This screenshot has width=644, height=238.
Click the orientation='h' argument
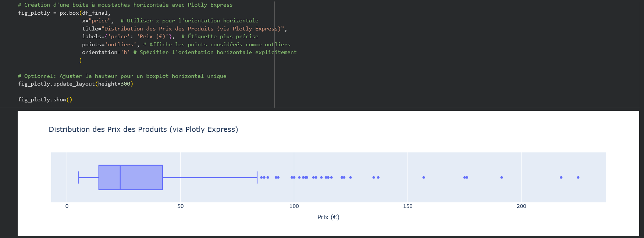tap(106, 52)
